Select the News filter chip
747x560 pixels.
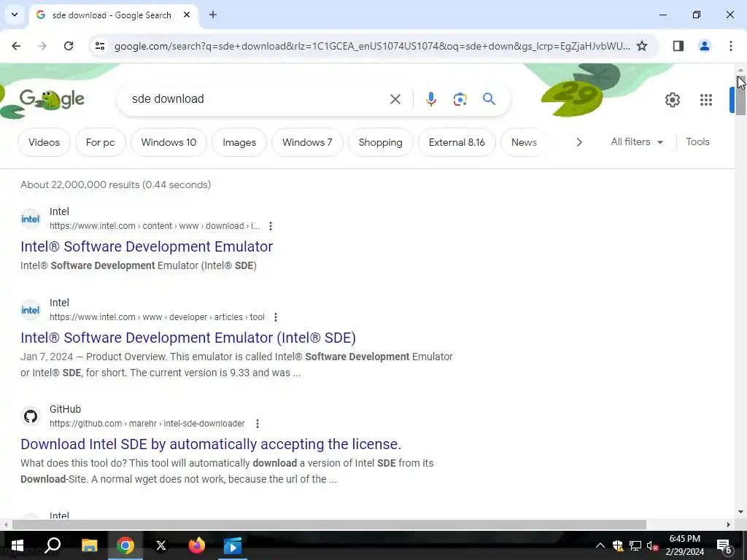(524, 142)
